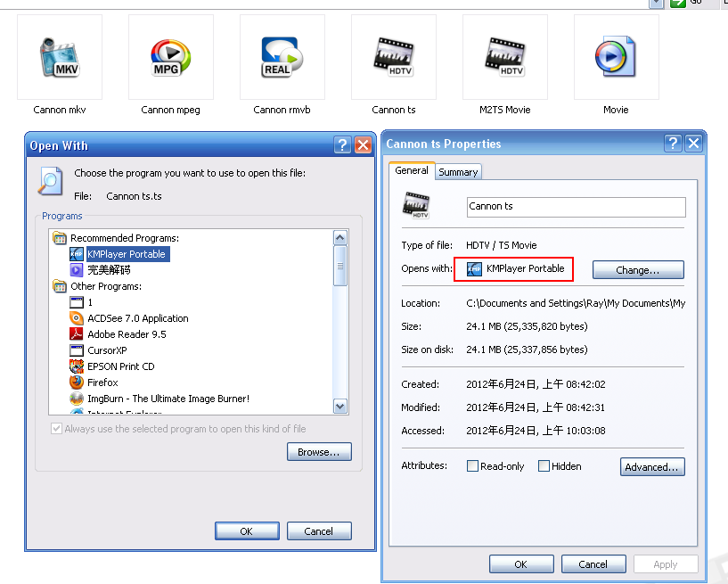Screen dimensions: 728x584
Task: Click the HDTV file icon in Properties dialog
Action: click(416, 205)
